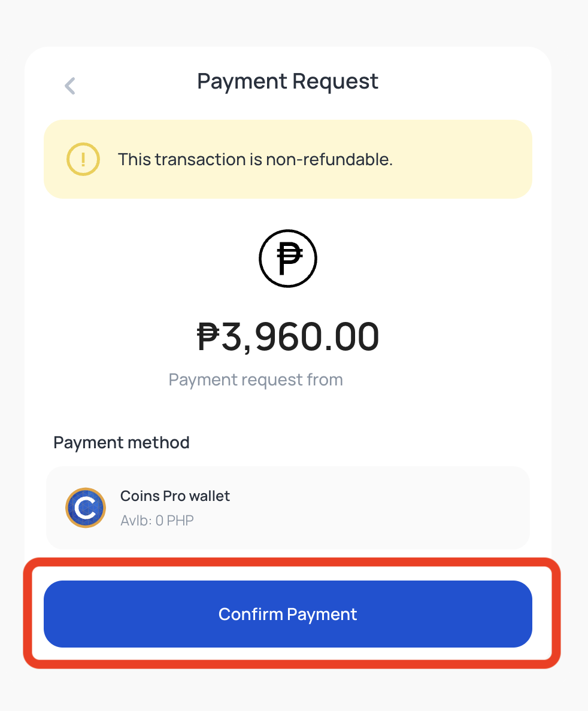588x711 pixels.
Task: Click the ".00" decimals of the amount
Action: (354, 336)
